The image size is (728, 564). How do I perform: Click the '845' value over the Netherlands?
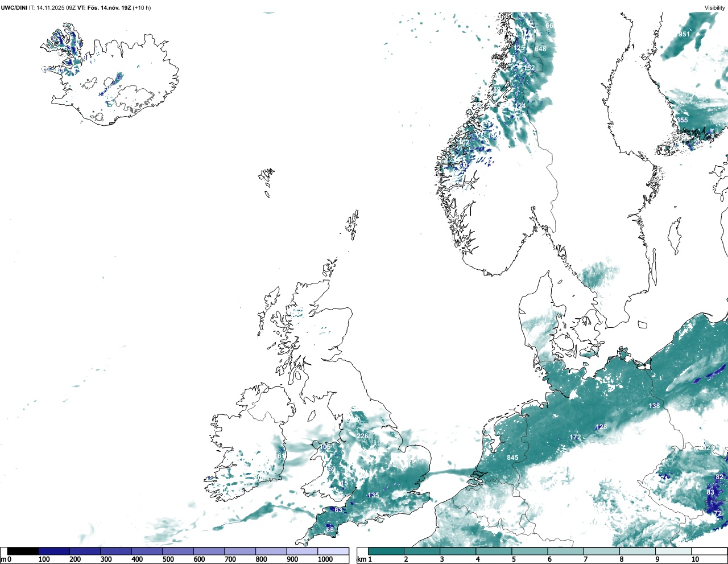click(x=512, y=458)
